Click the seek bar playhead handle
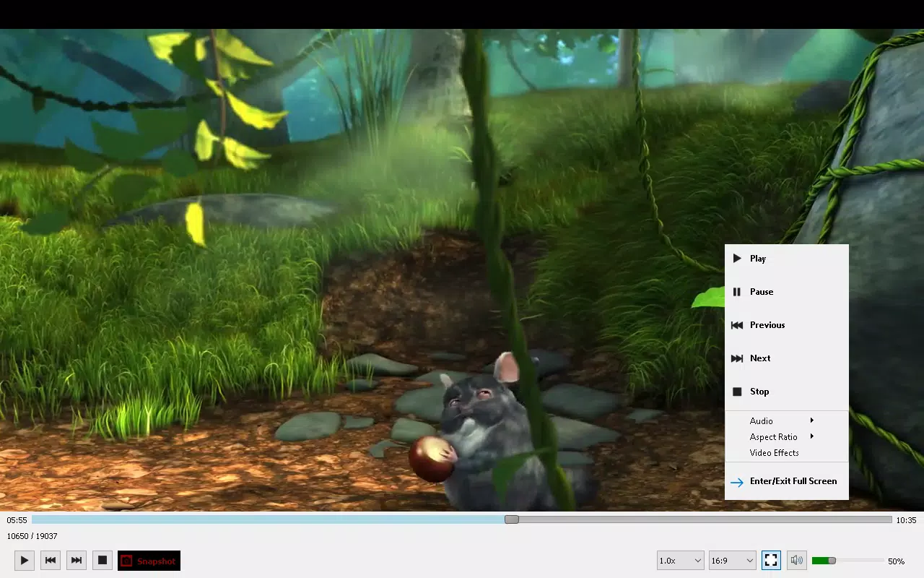The height and width of the screenshot is (578, 924). tap(512, 519)
